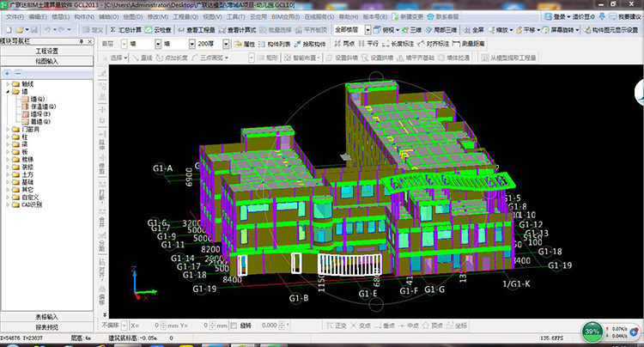Toggle 中点 midpoint snap
644x347 pixels.
(409, 326)
